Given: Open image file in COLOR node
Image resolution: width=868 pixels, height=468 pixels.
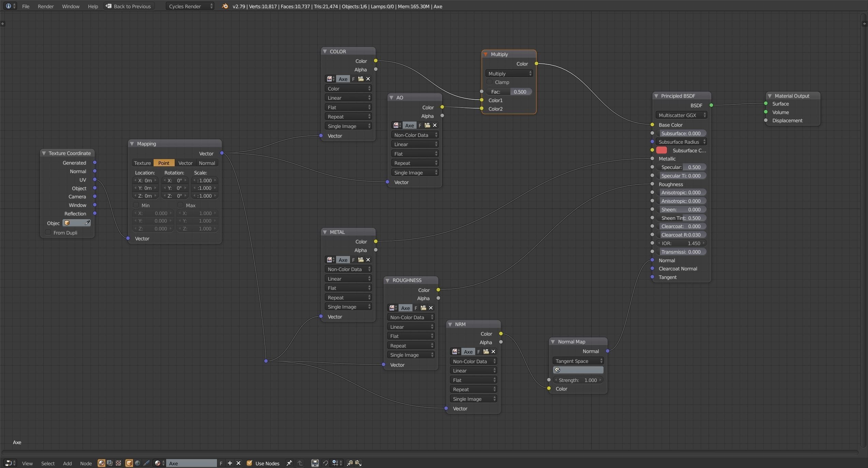Looking at the screenshot, I should [361, 79].
